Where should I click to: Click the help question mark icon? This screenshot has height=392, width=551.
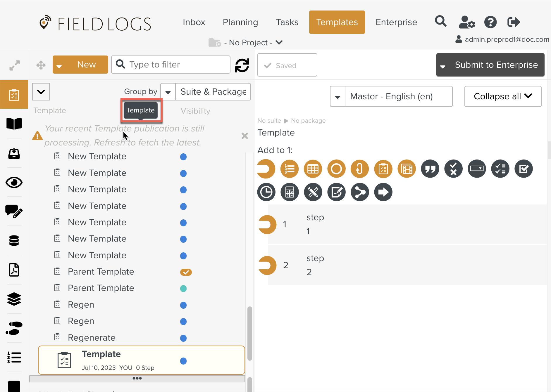pyautogui.click(x=490, y=22)
